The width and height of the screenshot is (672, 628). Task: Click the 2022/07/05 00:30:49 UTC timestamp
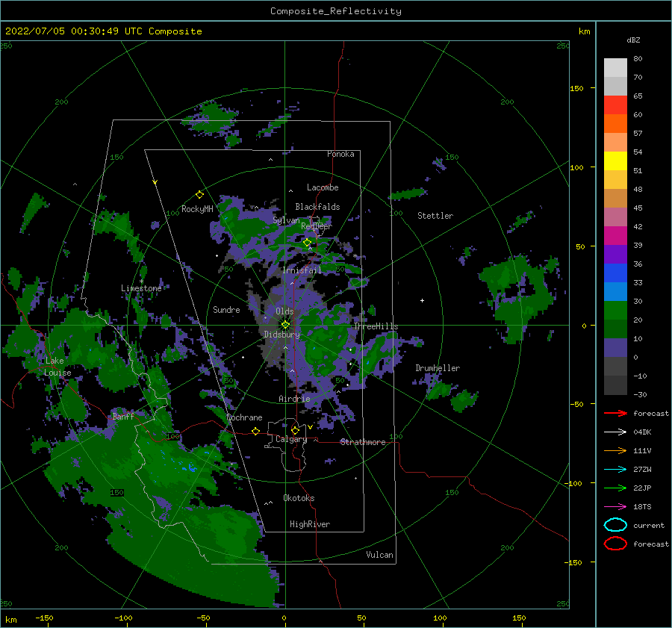point(103,31)
